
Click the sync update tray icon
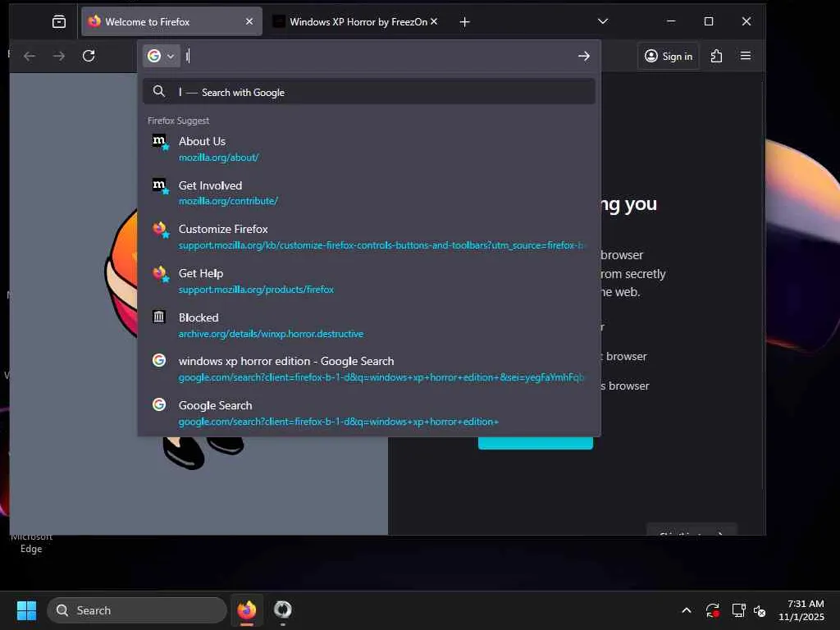pos(713,610)
